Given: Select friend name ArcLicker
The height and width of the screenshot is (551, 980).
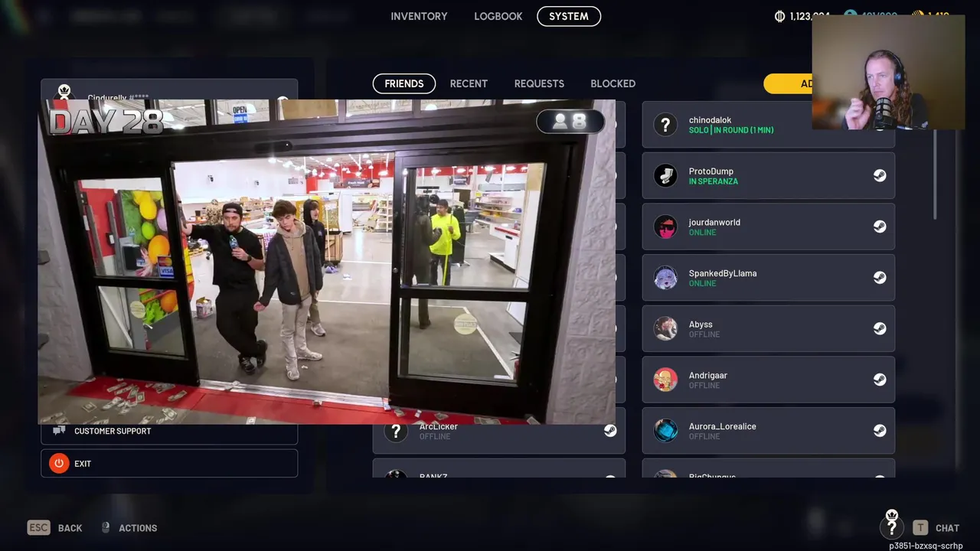Looking at the screenshot, I should click(x=439, y=426).
